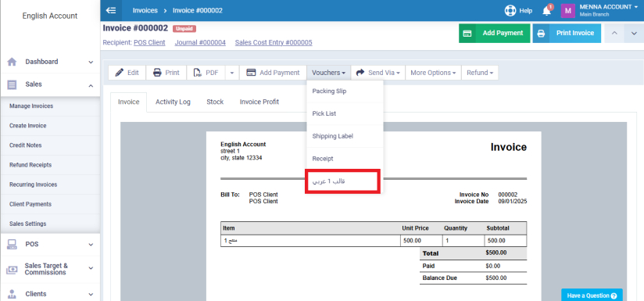
Task: Click the pencil icon on Edit
Action: click(x=120, y=73)
